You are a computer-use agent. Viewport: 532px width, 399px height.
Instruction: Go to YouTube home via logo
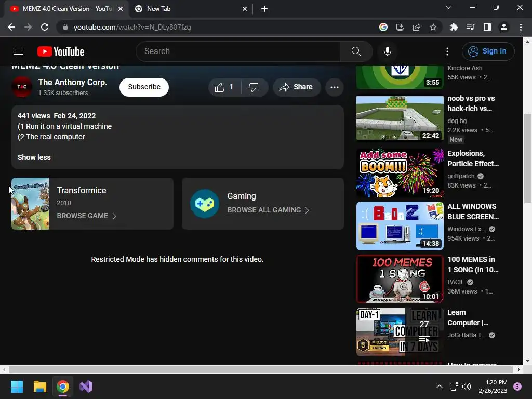pos(61,51)
